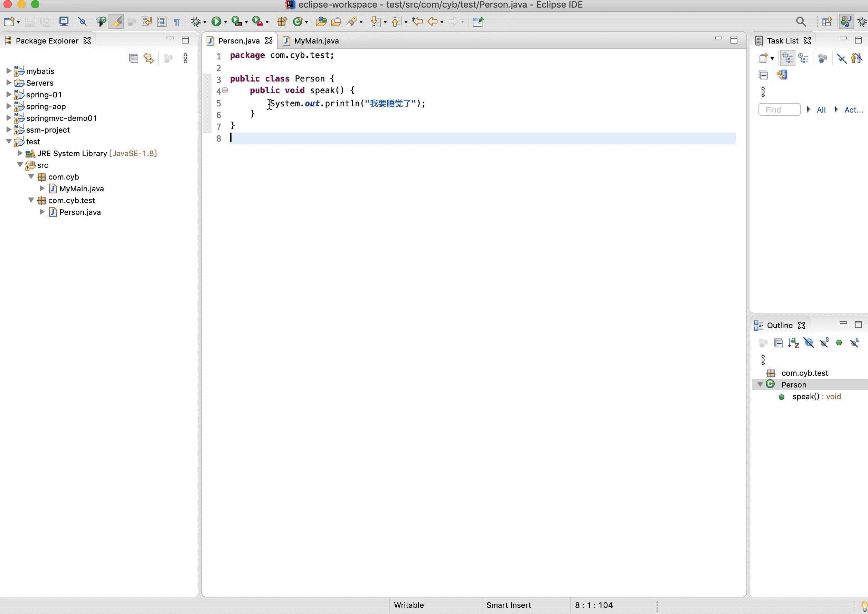Click Skip All Breakpoints icon
This screenshot has width=868, height=614.
[83, 21]
